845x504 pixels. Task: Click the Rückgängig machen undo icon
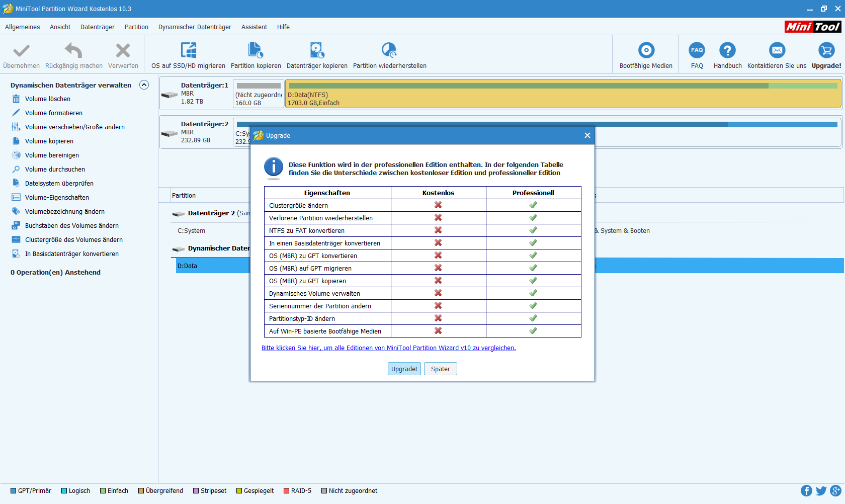click(73, 50)
